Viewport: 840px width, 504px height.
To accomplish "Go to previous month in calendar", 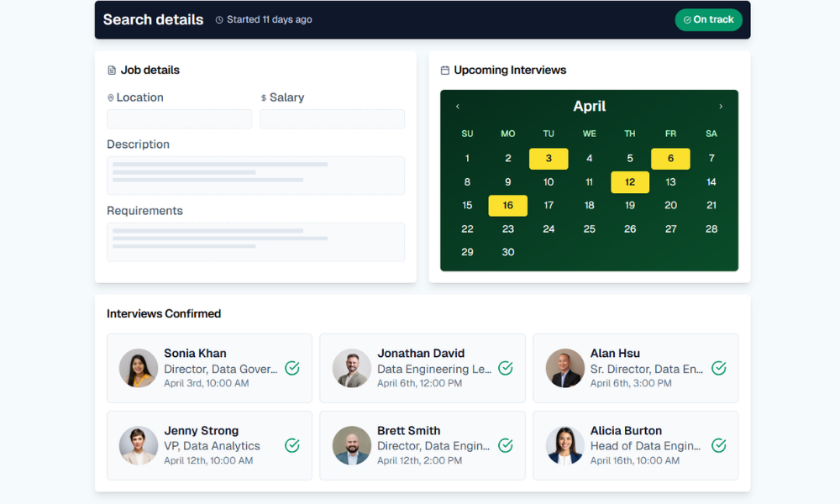I will [458, 107].
